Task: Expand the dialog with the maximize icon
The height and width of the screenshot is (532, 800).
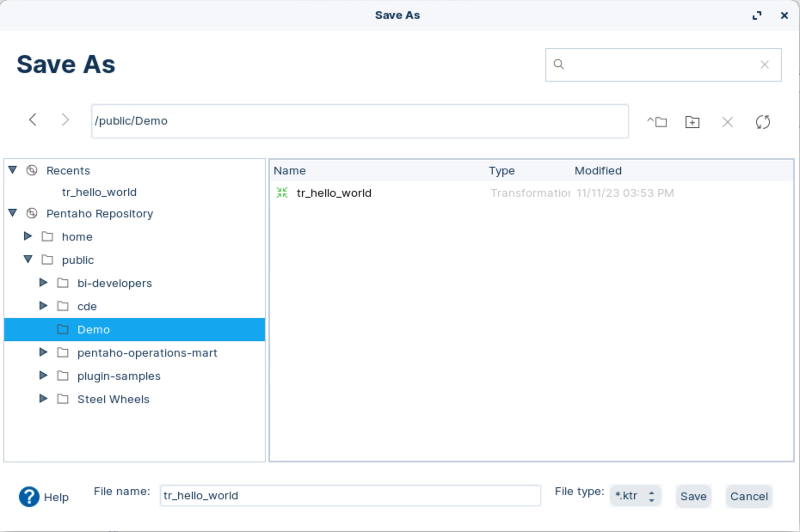Action: point(757,15)
